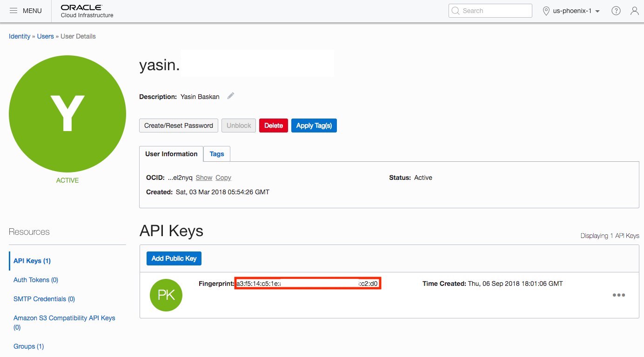Open the user profile icon
Image resolution: width=644 pixels, height=357 pixels.
click(x=635, y=11)
